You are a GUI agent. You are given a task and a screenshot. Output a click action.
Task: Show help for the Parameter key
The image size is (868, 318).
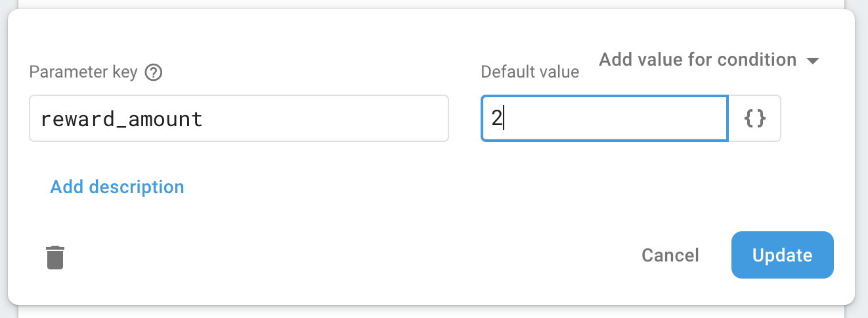coord(154,72)
